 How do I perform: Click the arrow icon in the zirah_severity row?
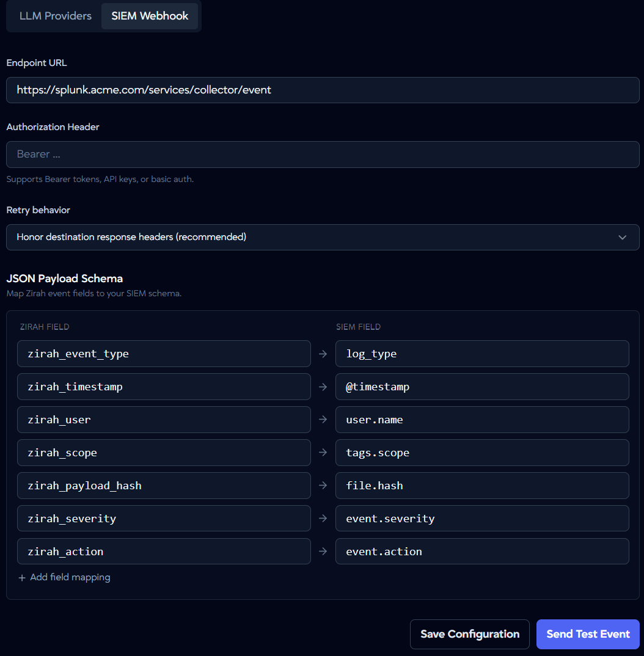323,519
